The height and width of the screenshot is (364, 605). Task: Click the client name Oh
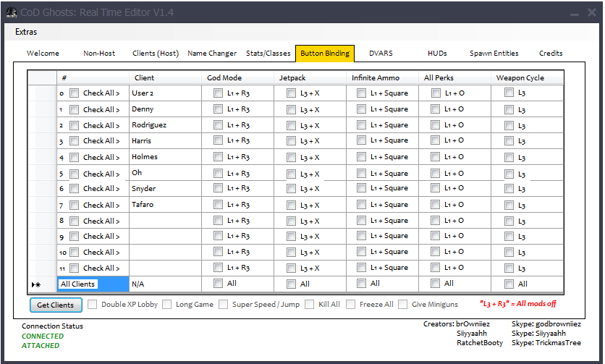pos(137,172)
